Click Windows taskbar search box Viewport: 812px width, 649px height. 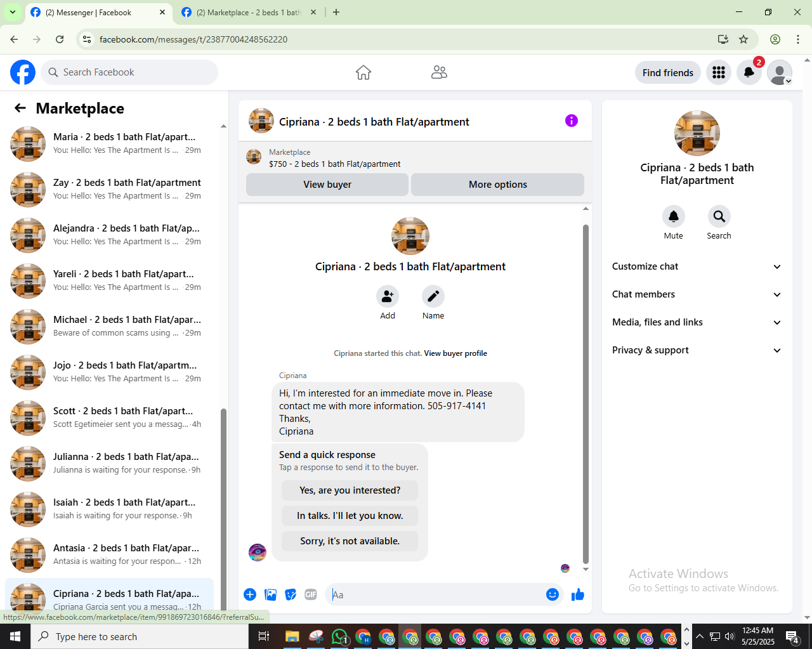140,636
